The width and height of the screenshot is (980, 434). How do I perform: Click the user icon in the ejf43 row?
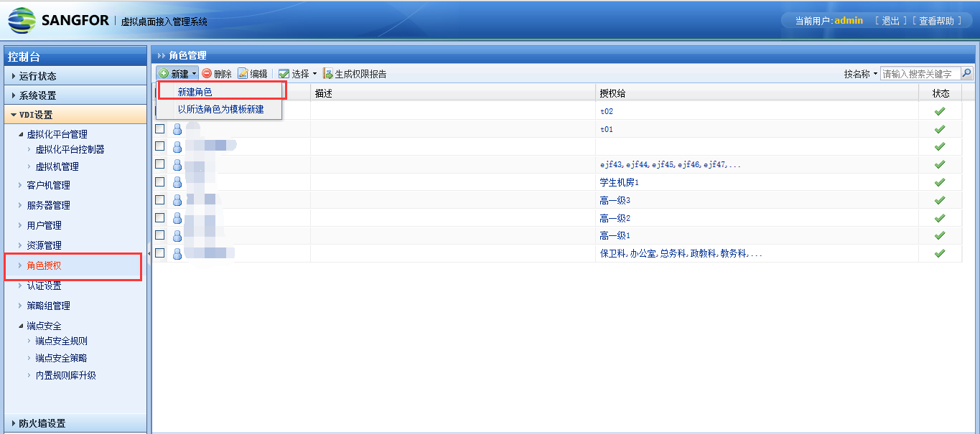177,164
